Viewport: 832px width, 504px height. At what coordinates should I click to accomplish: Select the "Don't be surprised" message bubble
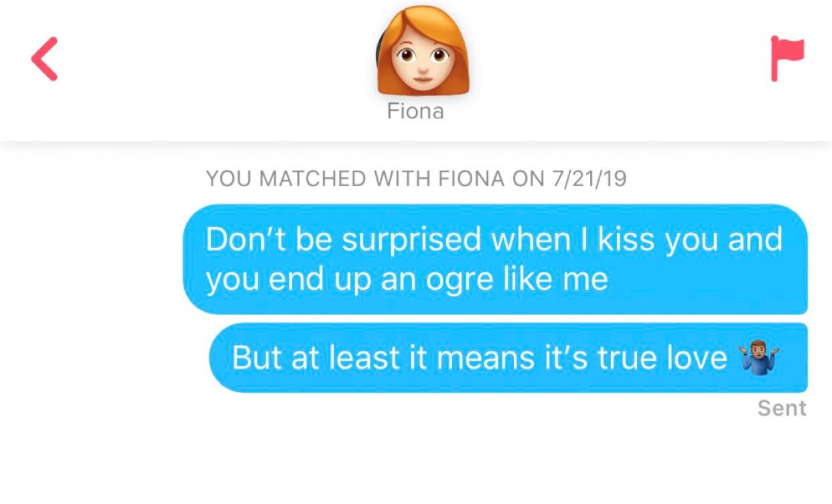pos(494,258)
